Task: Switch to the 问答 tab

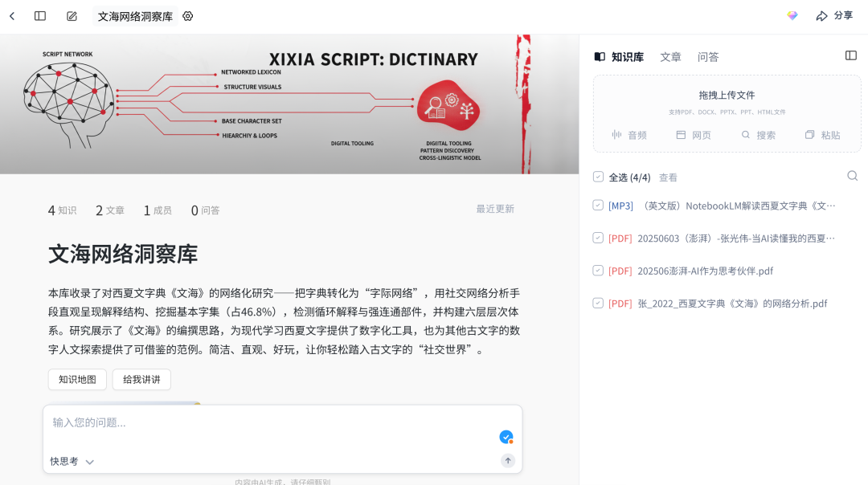Action: pyautogui.click(x=708, y=57)
